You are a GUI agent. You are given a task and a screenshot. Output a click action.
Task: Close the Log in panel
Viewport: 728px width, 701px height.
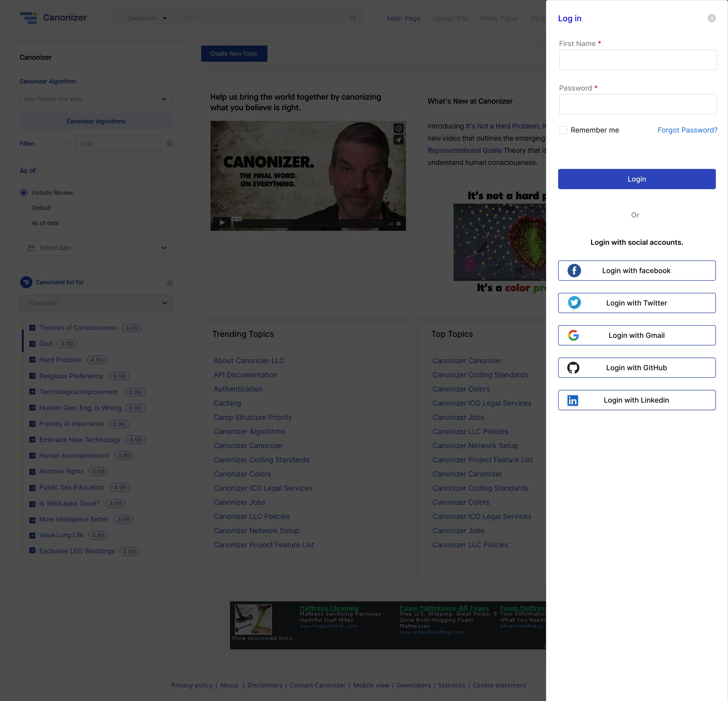point(711,18)
